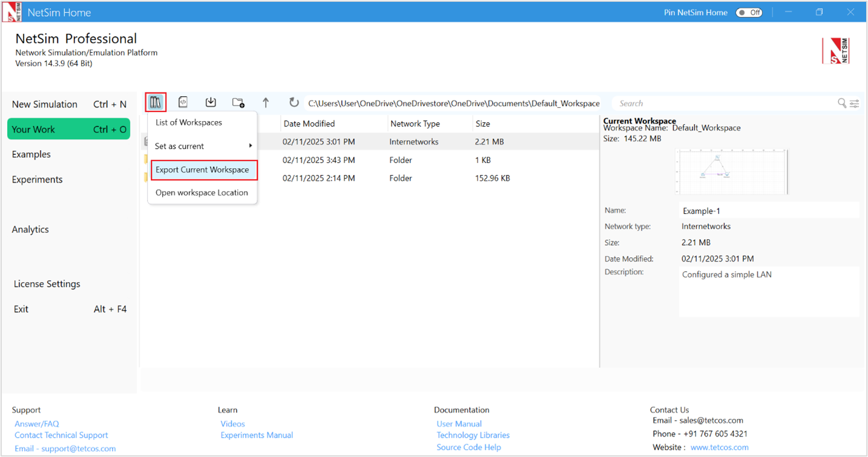Select the Internetworks row sized 2.21 MB
Viewport: 868px width, 457px height.
pyautogui.click(x=370, y=142)
